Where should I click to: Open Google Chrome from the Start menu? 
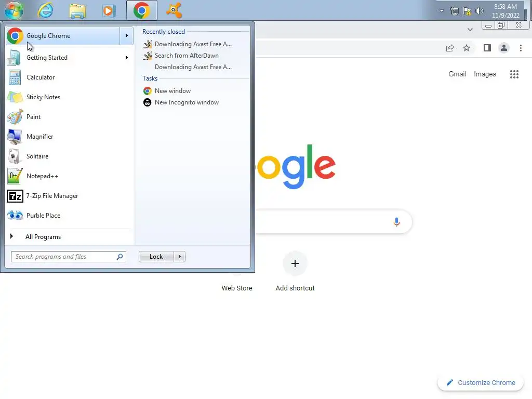63,36
